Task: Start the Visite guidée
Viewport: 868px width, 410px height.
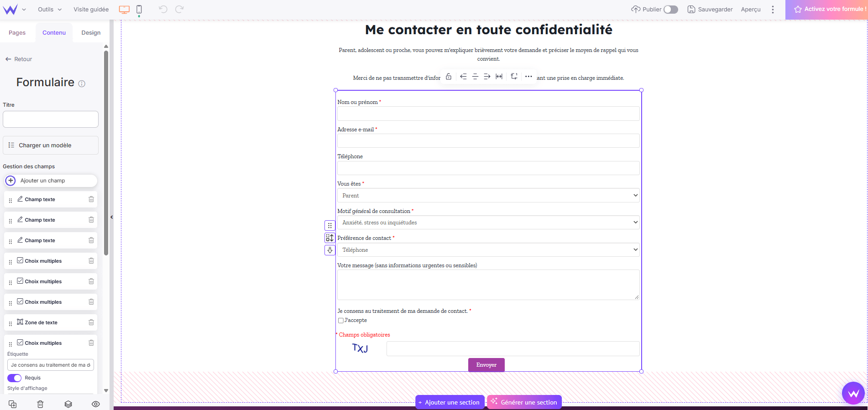Action: (x=91, y=10)
